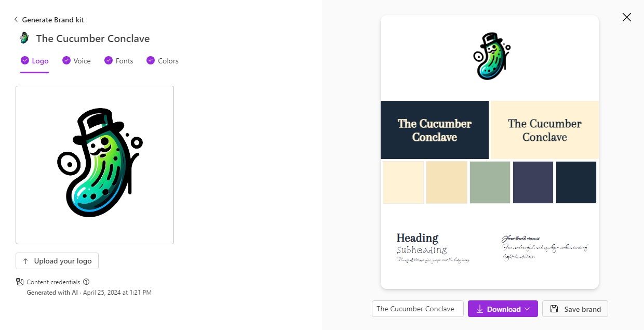Close the brand kit panel with X
The height and width of the screenshot is (330, 644).
pos(626,17)
